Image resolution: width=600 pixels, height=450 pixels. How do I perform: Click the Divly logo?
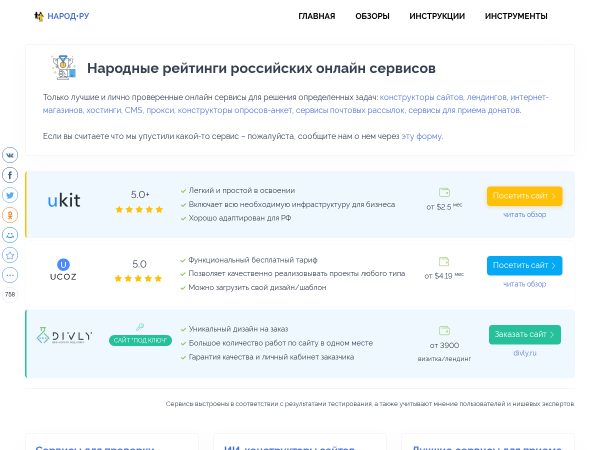(64, 336)
